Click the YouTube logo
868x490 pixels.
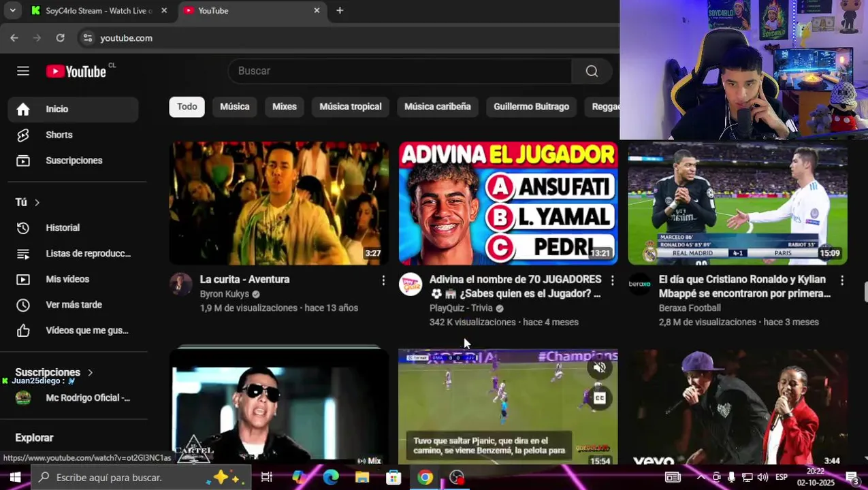tap(76, 71)
